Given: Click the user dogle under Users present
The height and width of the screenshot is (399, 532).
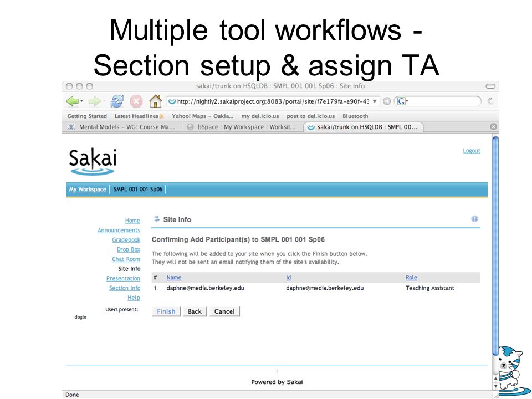Looking at the screenshot, I should coord(80,317).
